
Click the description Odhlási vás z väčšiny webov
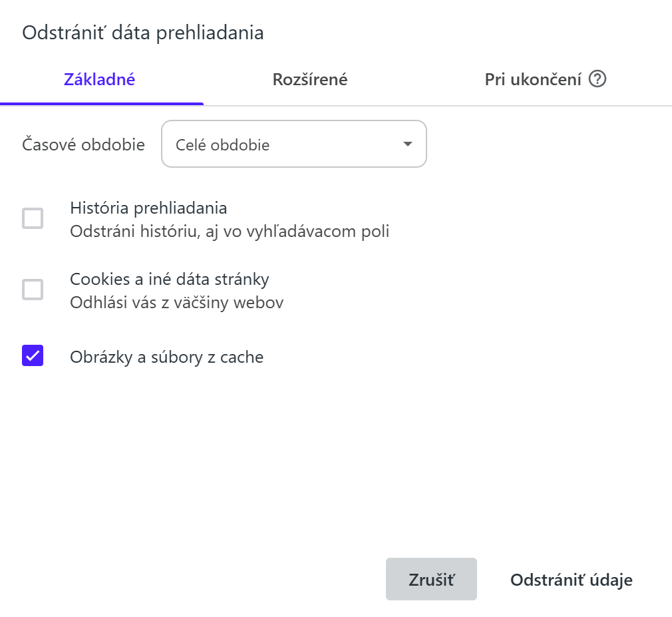176,303
